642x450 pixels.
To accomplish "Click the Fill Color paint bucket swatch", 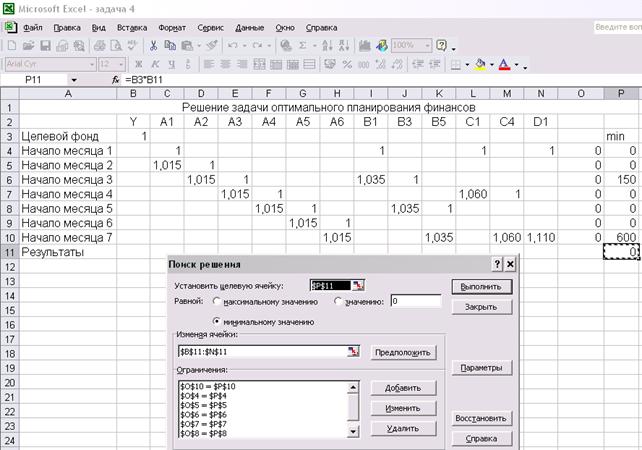I will pos(481,64).
